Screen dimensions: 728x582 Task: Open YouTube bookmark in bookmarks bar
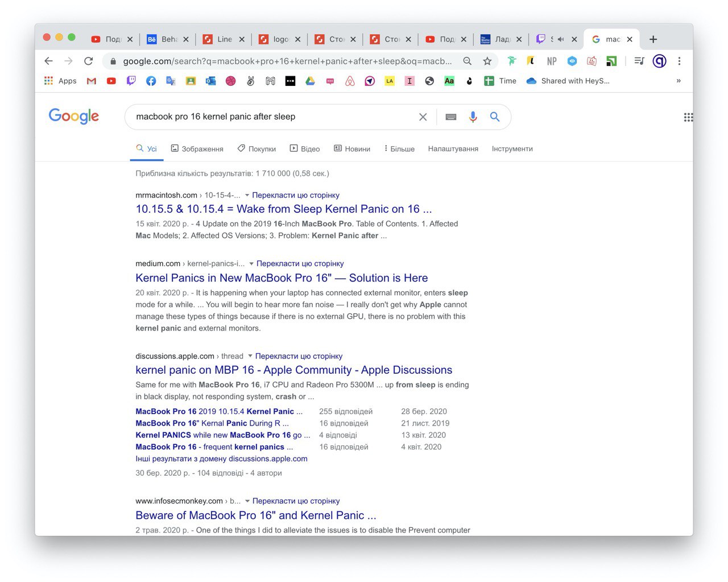point(111,81)
